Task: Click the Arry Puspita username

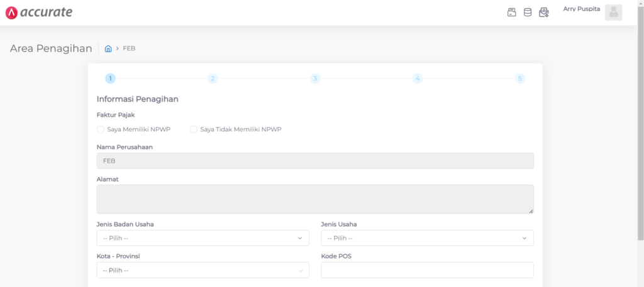Action: (x=581, y=9)
